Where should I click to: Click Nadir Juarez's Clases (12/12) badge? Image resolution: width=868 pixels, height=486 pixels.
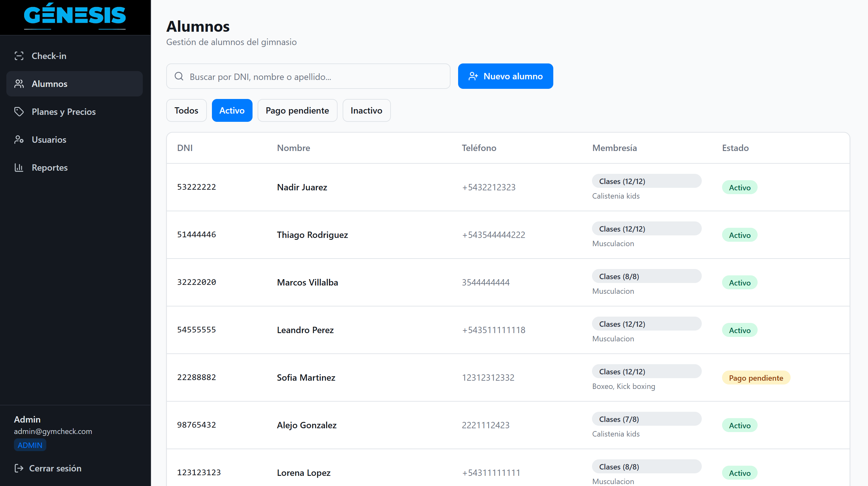[x=647, y=181]
